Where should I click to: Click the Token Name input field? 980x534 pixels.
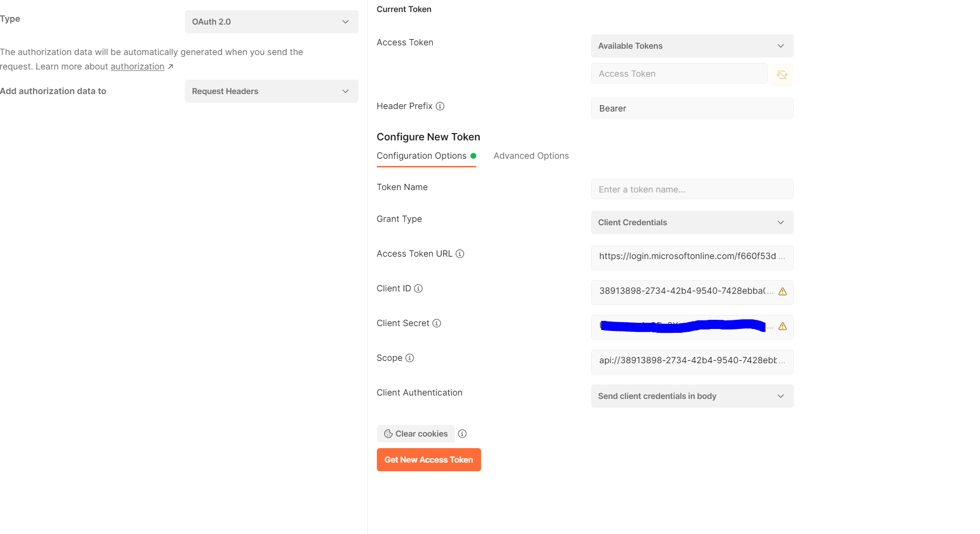(x=692, y=189)
